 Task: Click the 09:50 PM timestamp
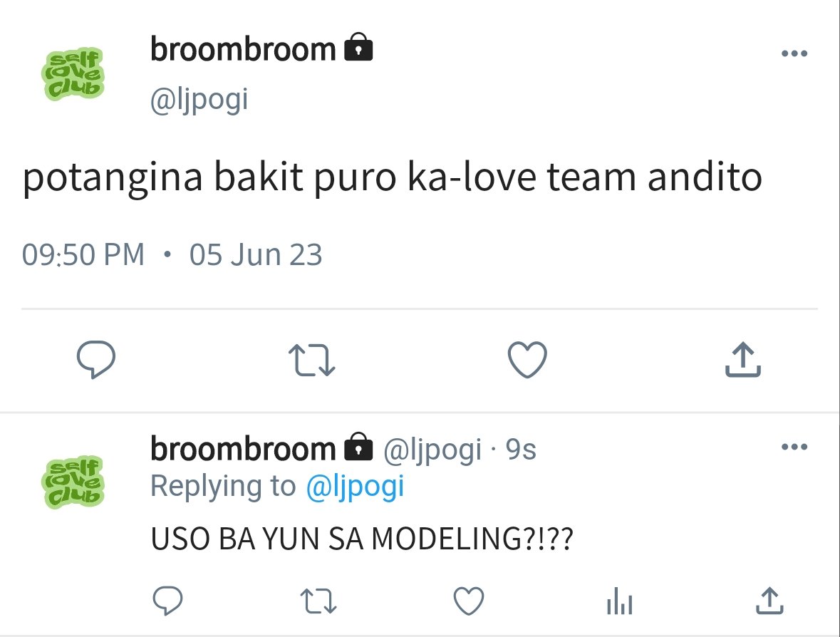pyautogui.click(x=83, y=254)
